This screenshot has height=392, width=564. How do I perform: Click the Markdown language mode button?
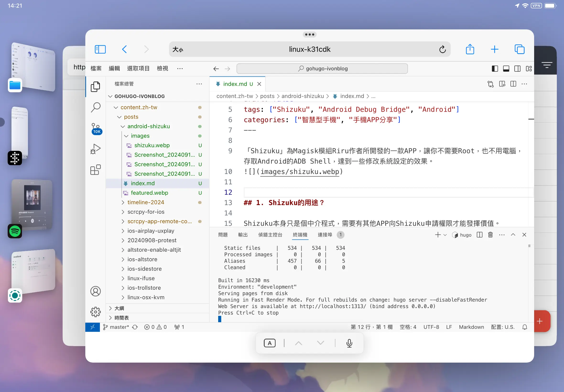[x=471, y=327]
